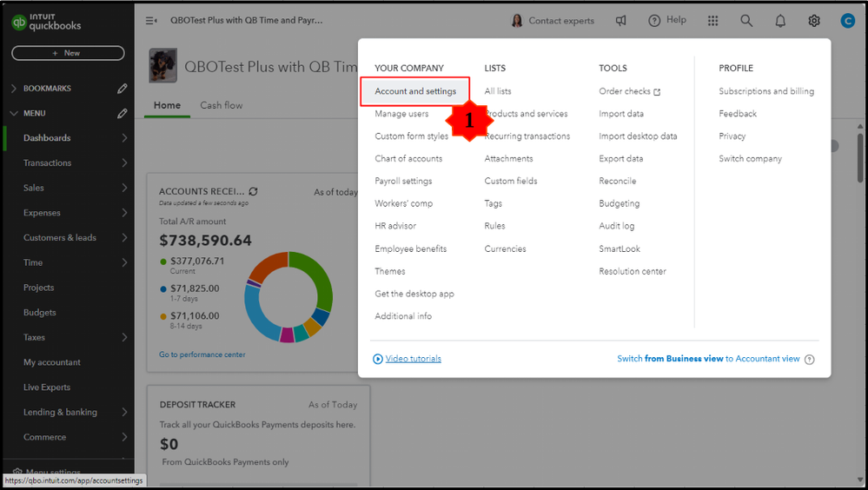Screen dimensions: 868x490
Task: Expand Customers & leads submenu arrow
Action: [124, 237]
